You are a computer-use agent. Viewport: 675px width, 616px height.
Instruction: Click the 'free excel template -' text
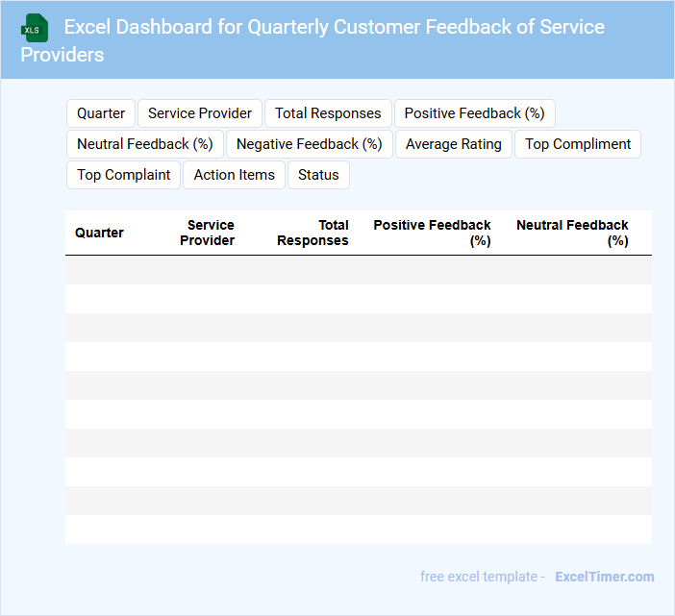483,577
